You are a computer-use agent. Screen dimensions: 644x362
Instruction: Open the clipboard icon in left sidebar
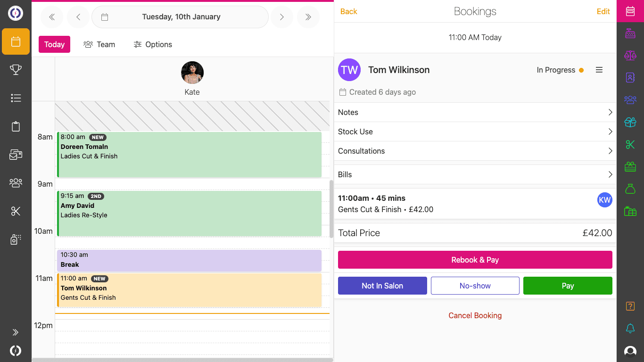pos(16,126)
